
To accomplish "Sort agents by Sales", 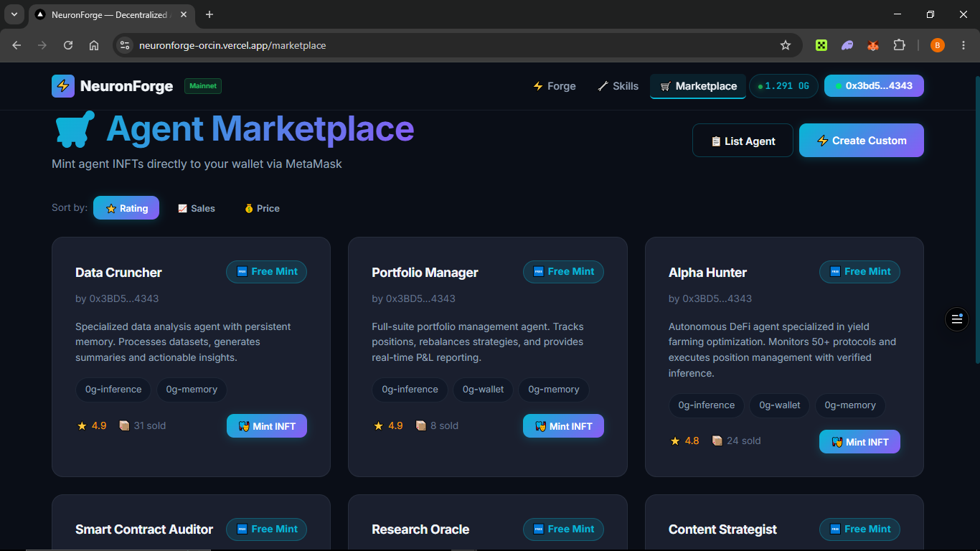I will [197, 208].
